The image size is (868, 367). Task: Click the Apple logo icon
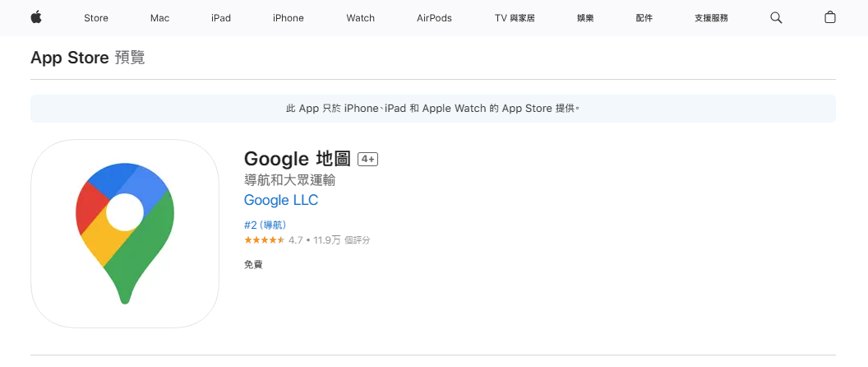[36, 17]
